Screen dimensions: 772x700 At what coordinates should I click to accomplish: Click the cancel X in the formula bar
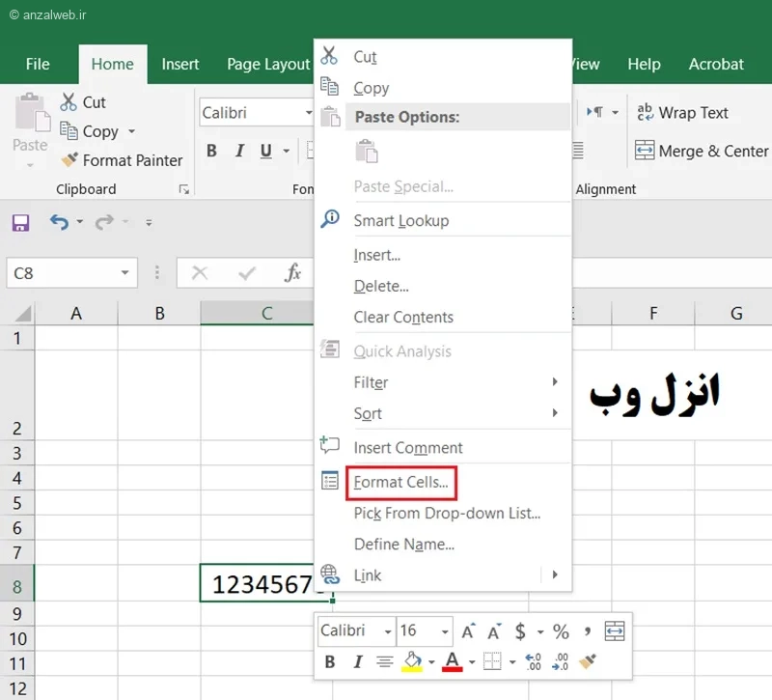(200, 272)
